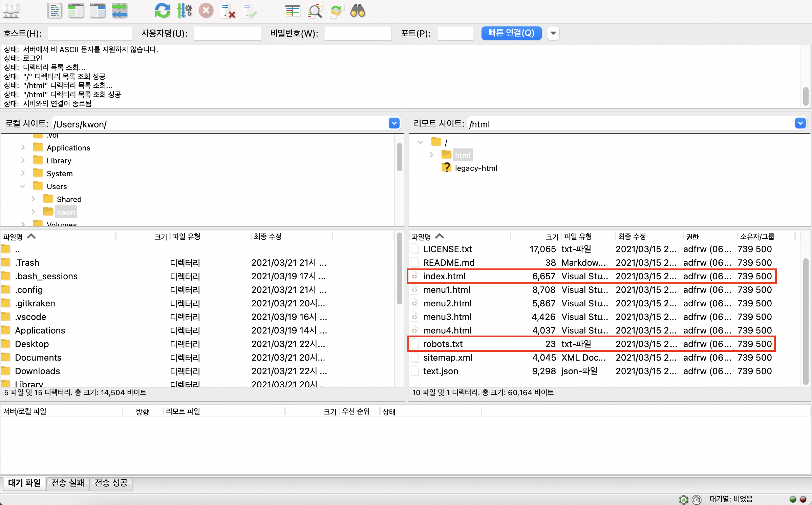Toggle local directory tree display
Screen dimensions: 812x505
76,11
